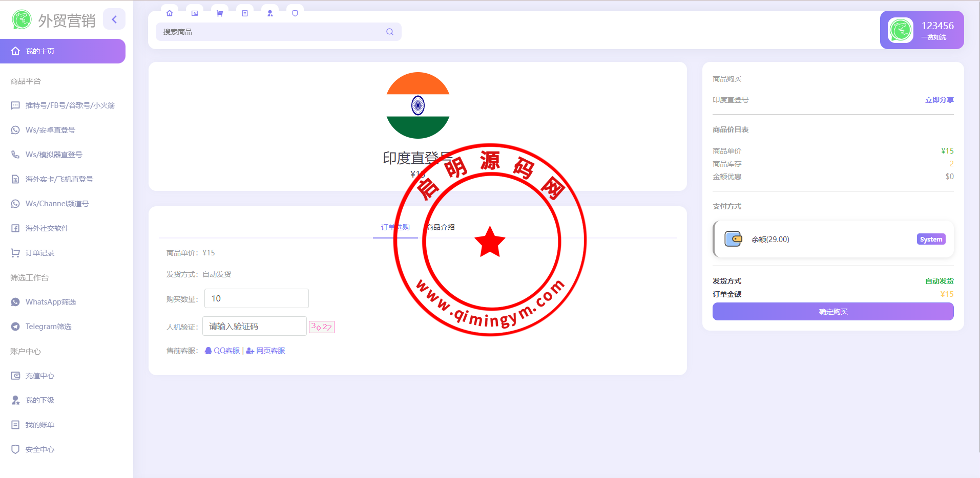
Task: Switch to the 商品介绍 tab
Action: click(x=441, y=227)
